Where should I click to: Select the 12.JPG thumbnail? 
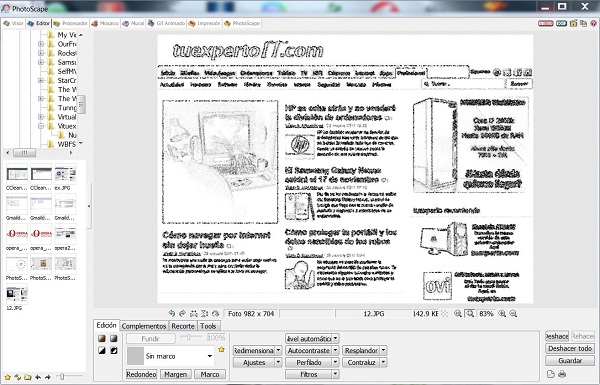tap(16, 298)
